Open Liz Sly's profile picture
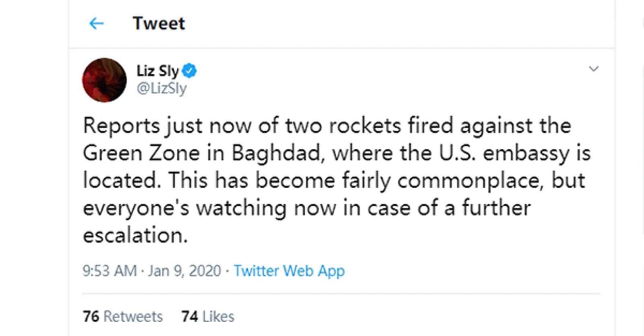 pos(104,80)
